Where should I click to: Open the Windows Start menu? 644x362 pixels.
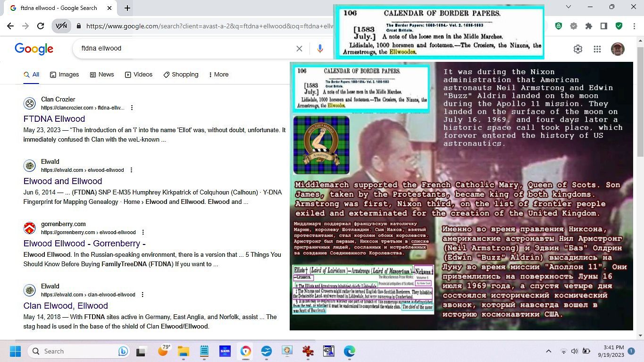pyautogui.click(x=15, y=351)
